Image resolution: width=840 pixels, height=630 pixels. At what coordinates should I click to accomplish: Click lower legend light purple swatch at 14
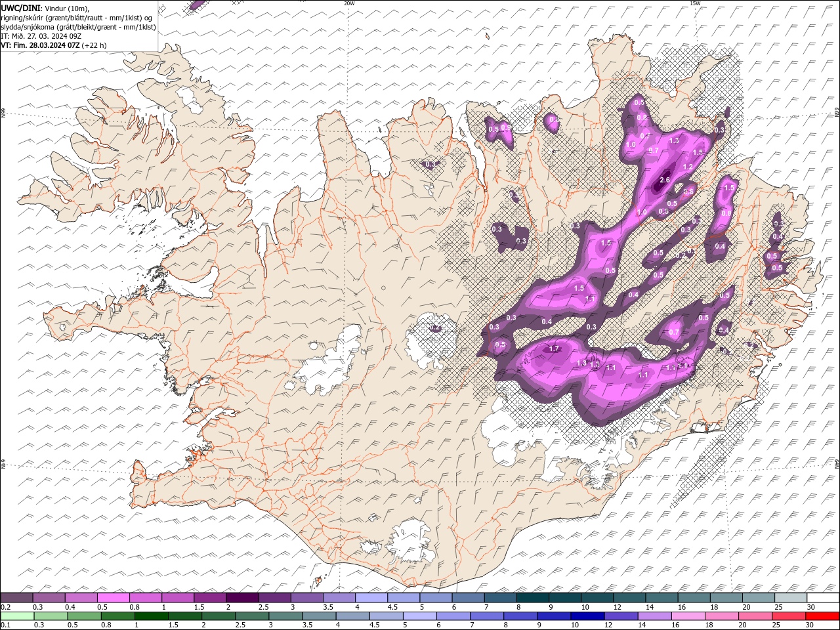pos(654,616)
